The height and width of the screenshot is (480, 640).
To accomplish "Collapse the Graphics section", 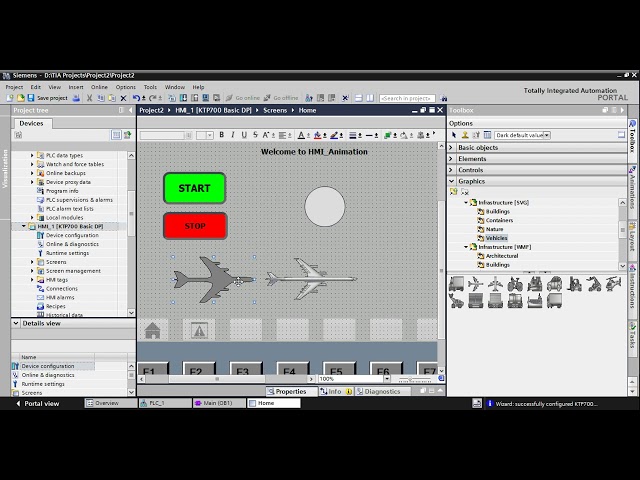I will 451,181.
